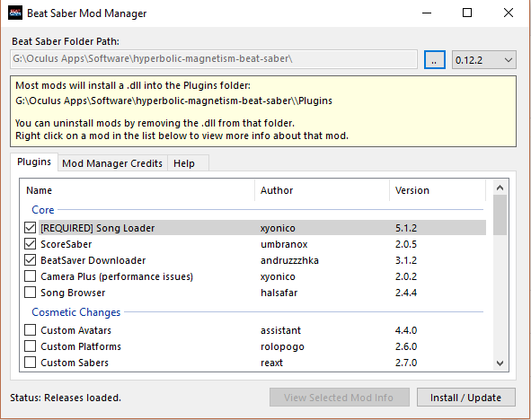Collapse the Core group header

43,210
